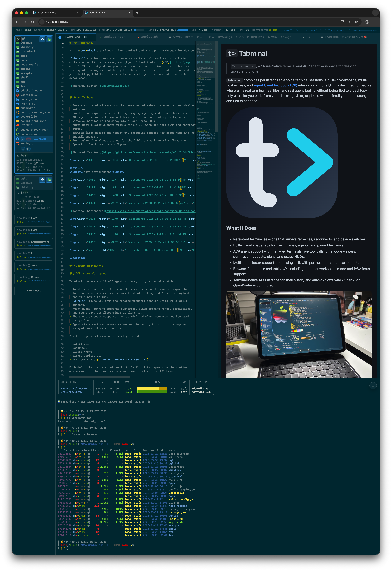
Task: Open AGENTS.md in the file tree
Action: click(34, 104)
